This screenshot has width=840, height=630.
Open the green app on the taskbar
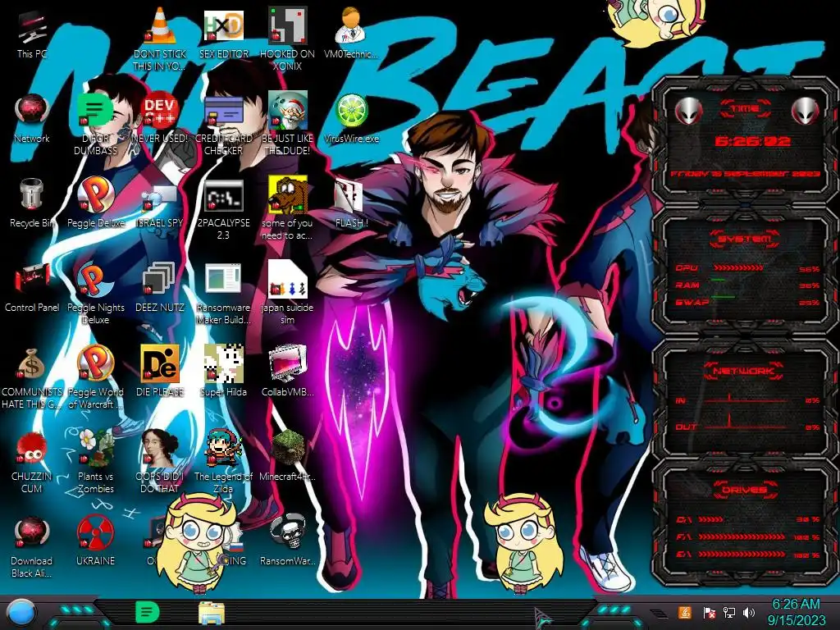(x=147, y=612)
